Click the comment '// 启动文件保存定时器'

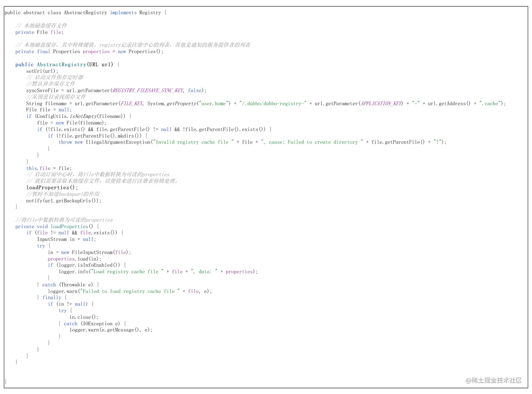[x=55, y=77]
